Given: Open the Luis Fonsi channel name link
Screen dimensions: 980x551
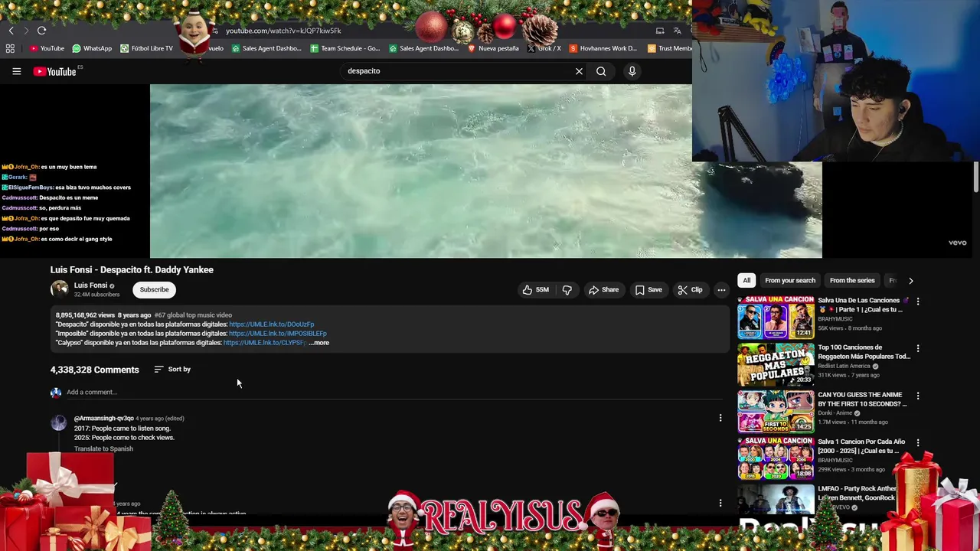Looking at the screenshot, I should [x=90, y=285].
